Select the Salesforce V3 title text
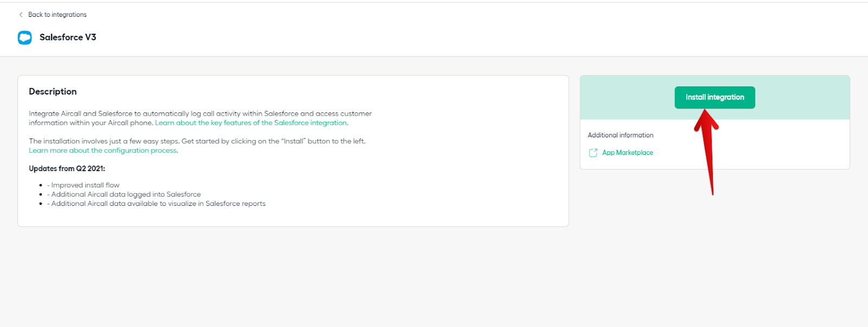This screenshot has width=868, height=327. click(x=68, y=37)
